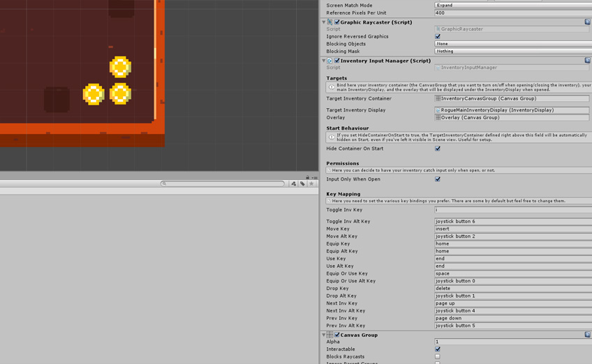
Task: Click Move Alt Key joystick button 2 field
Action: point(513,236)
